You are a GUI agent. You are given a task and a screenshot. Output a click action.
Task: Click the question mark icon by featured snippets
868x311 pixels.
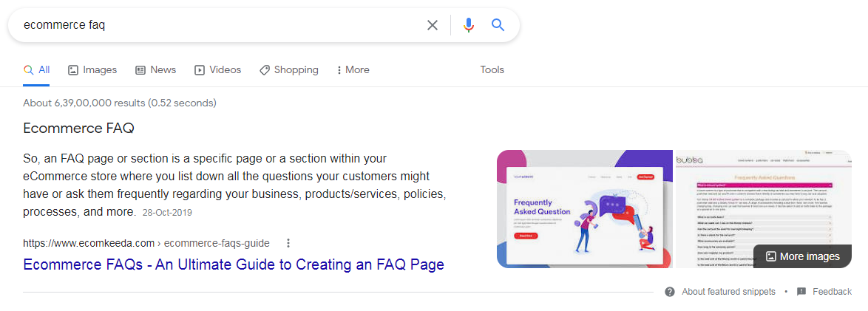[670, 292]
